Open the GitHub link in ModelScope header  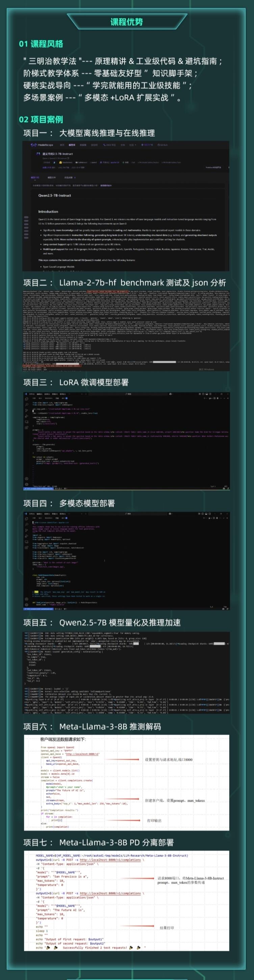[162, 145]
